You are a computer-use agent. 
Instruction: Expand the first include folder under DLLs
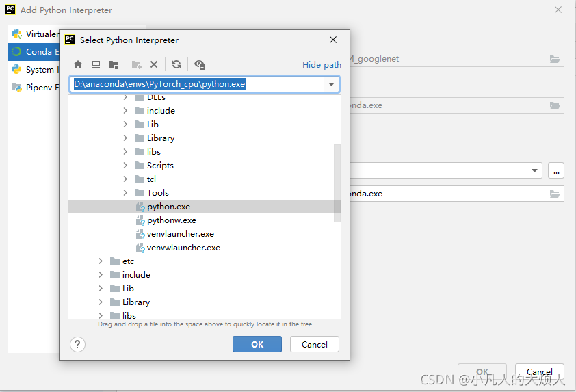(x=125, y=111)
